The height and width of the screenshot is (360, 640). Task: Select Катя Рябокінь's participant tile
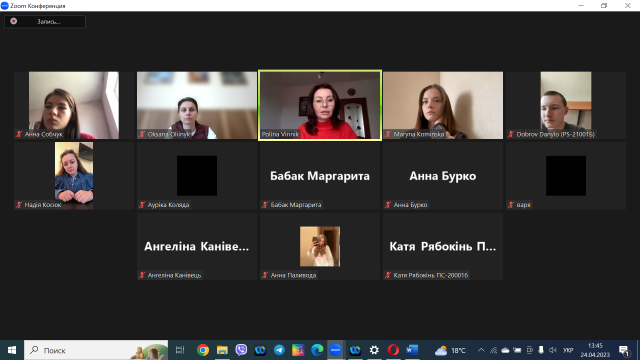[443, 247]
